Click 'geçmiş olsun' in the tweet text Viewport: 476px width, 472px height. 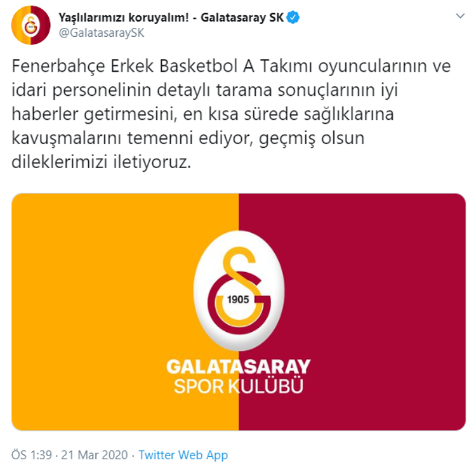(312, 138)
